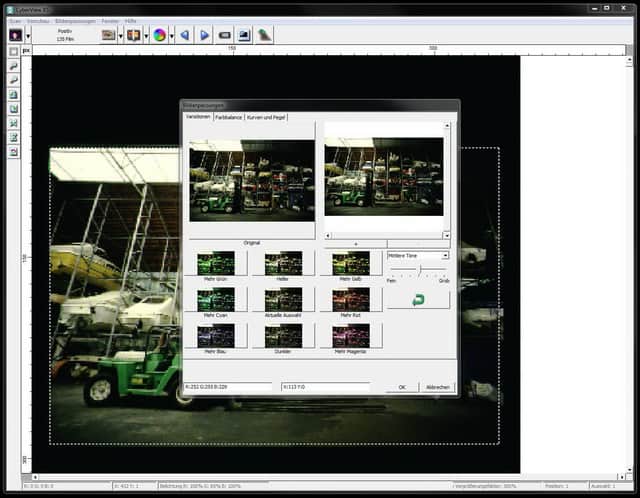The width and height of the screenshot is (640, 498).
Task: Click the save image icon in toolbar
Action: click(244, 35)
